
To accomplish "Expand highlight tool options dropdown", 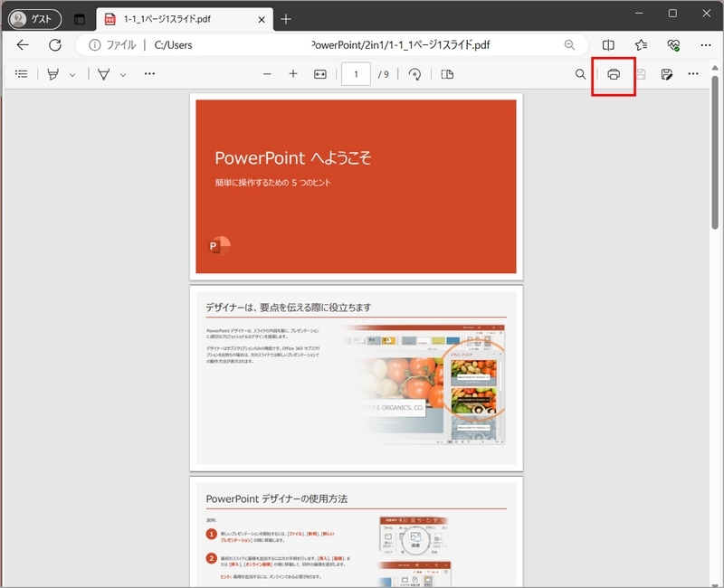I will click(x=72, y=74).
